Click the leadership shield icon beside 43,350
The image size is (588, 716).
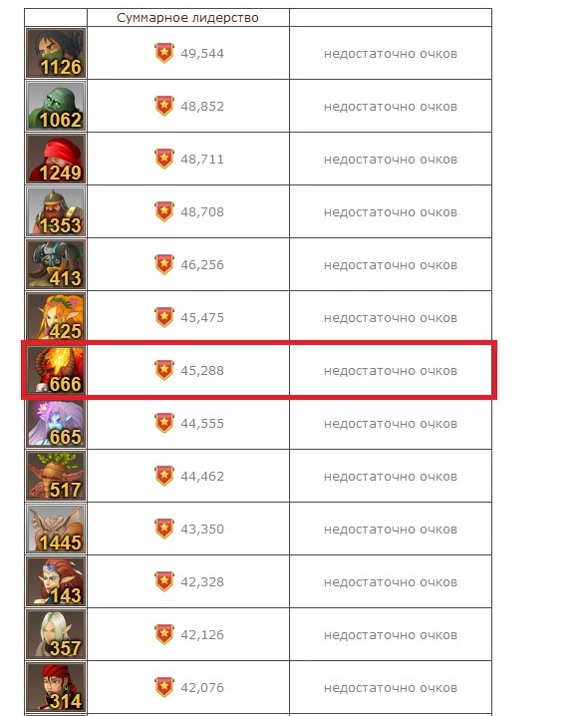(164, 529)
